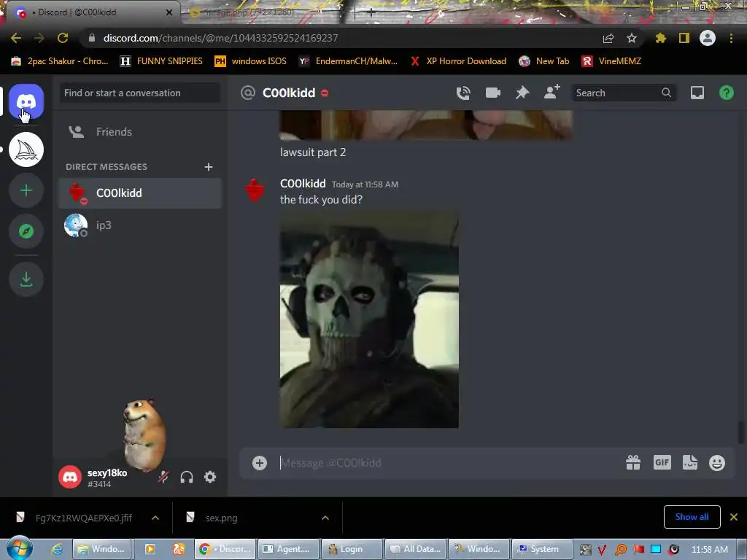Open Chrome share page icon
747x560 pixels.
coord(608,38)
